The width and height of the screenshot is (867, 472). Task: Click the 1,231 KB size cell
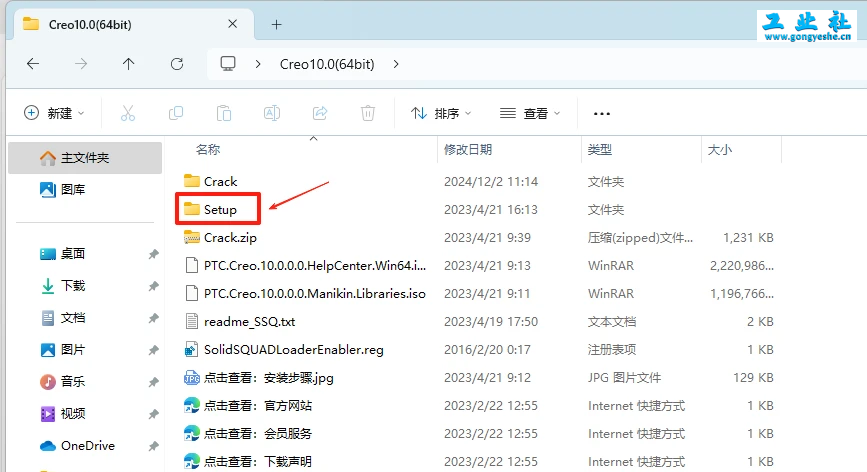pos(748,238)
